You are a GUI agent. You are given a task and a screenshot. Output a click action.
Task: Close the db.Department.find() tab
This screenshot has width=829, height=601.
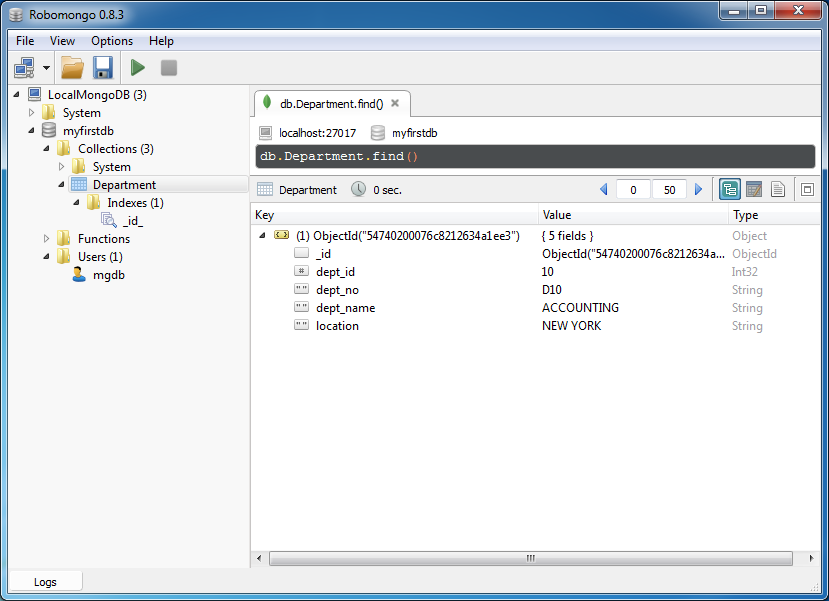tap(395, 103)
